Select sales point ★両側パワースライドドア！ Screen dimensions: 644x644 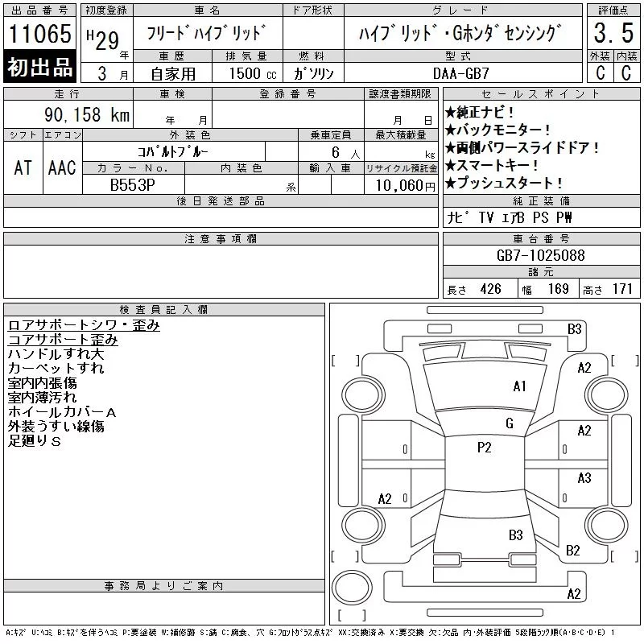tap(522, 147)
